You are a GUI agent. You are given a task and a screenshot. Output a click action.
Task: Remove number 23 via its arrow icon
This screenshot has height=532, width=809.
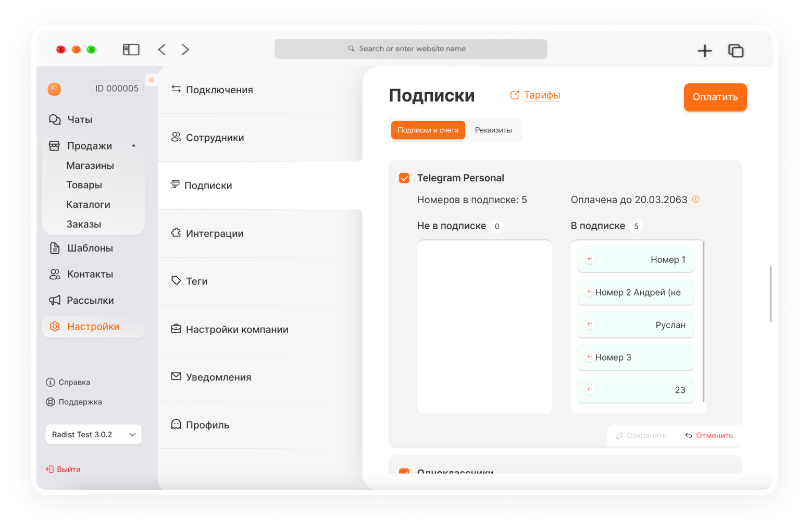(590, 389)
